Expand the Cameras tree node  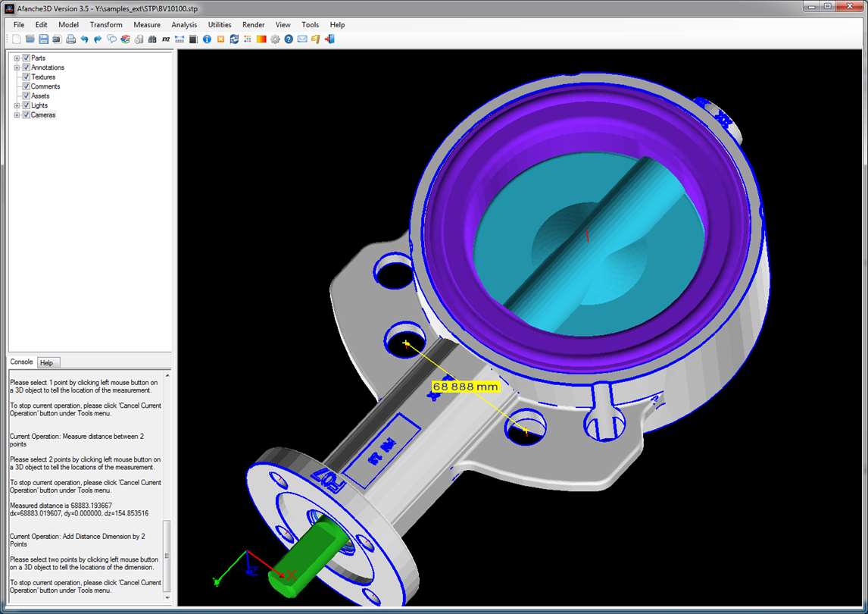click(x=17, y=114)
